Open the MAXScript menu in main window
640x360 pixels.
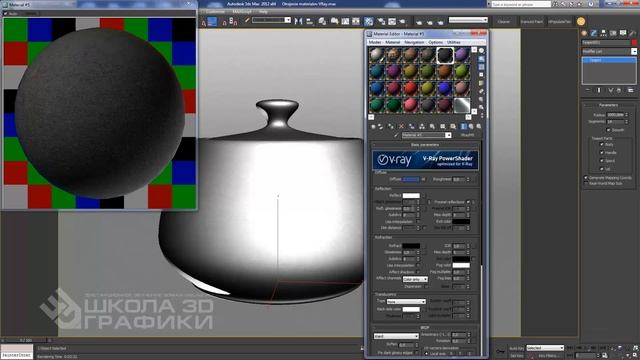pyautogui.click(x=242, y=12)
